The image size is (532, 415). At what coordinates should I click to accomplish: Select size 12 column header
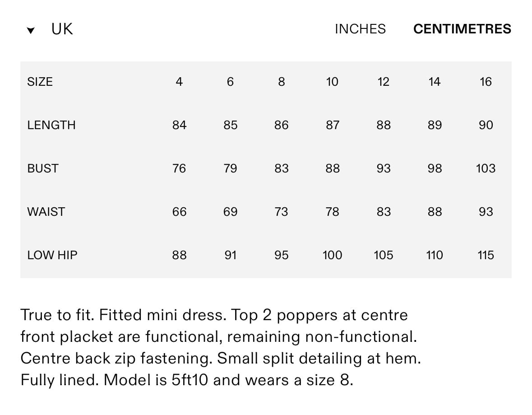383,82
